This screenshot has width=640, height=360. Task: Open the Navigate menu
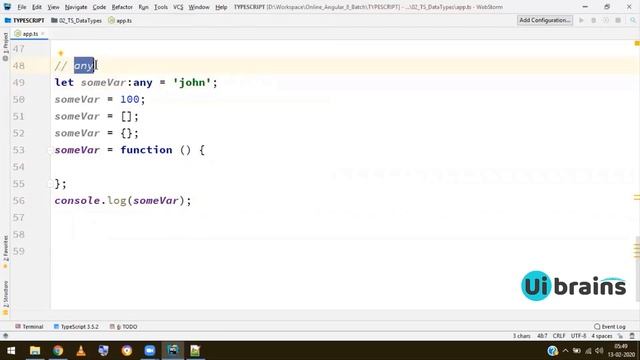(76, 7)
